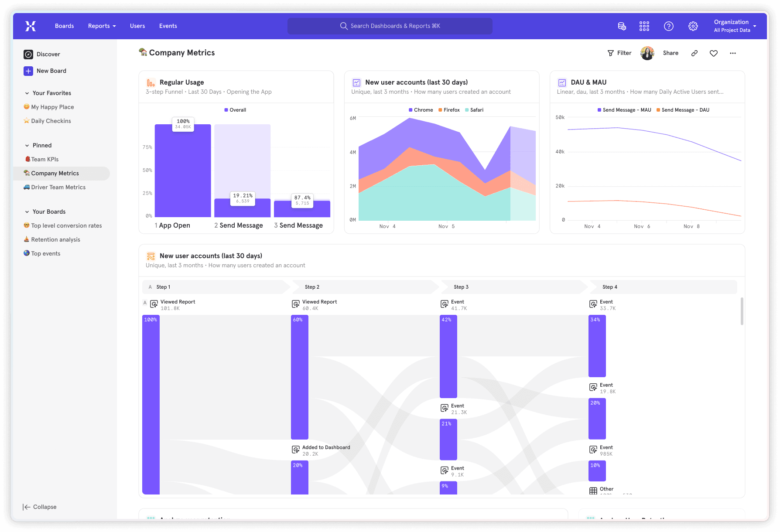Open the three-dot more options menu
This screenshot has width=780, height=532.
(x=733, y=53)
